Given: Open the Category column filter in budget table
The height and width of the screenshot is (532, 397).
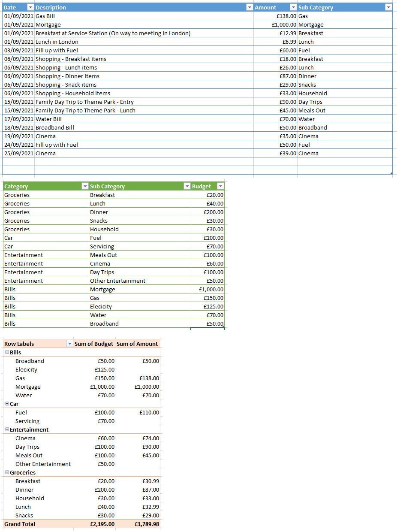Looking at the screenshot, I should (x=84, y=186).
